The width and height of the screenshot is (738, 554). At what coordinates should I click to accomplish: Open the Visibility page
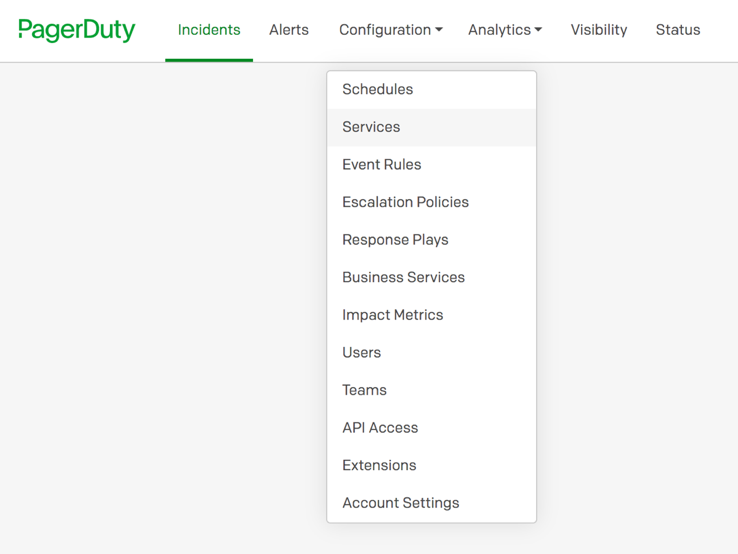(599, 30)
